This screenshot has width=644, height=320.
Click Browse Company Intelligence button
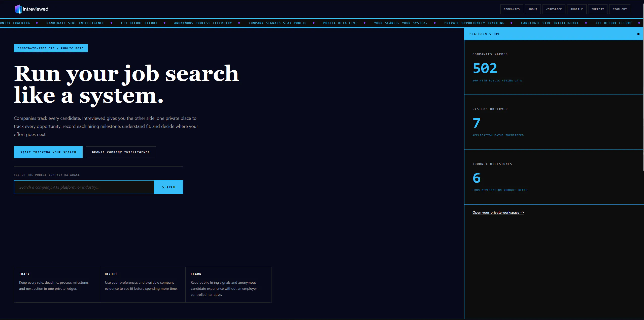(x=121, y=152)
